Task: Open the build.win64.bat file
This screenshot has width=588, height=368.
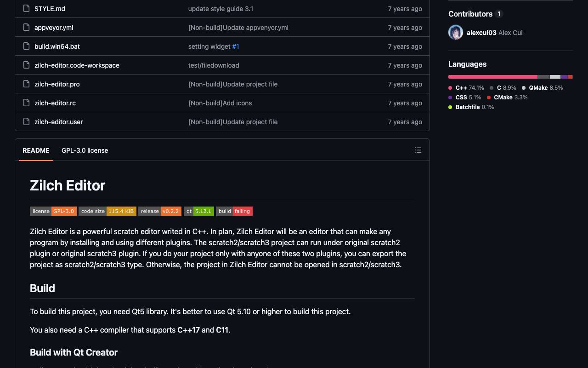Action: point(57,46)
